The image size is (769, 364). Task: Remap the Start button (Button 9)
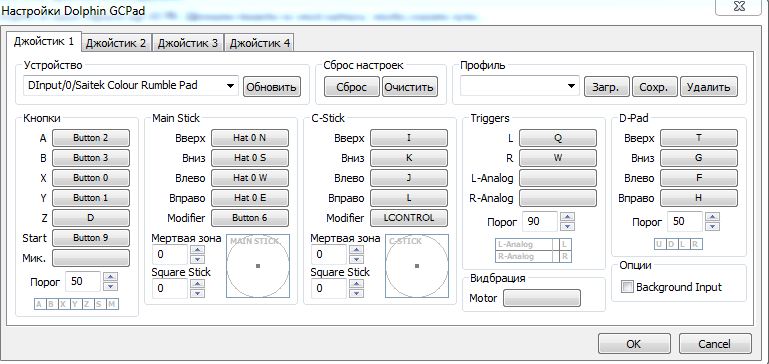[91, 238]
